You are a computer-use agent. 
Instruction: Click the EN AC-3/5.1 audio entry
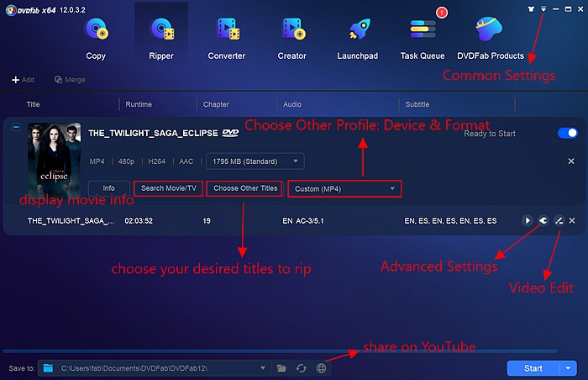(x=303, y=221)
